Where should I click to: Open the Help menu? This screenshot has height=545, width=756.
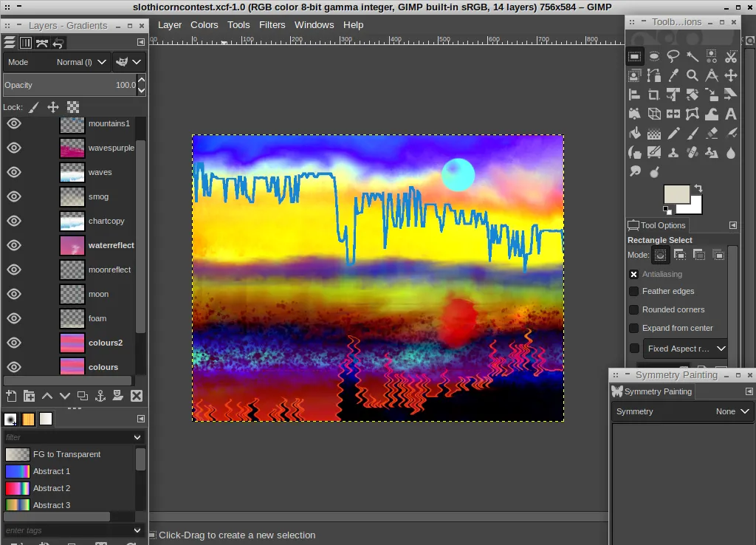point(354,24)
